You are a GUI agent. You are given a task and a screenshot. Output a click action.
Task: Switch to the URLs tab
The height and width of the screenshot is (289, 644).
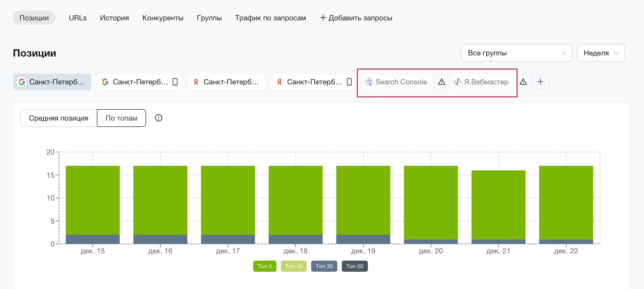point(78,18)
